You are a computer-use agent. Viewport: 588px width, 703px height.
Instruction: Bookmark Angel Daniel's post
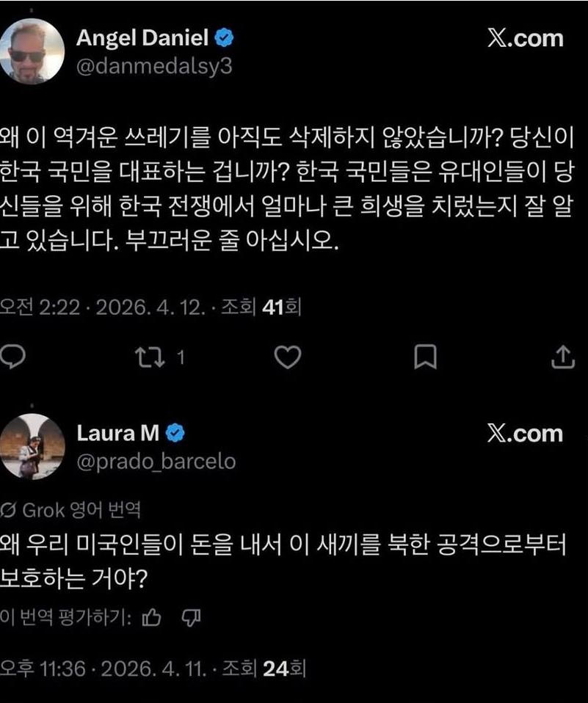coord(425,357)
